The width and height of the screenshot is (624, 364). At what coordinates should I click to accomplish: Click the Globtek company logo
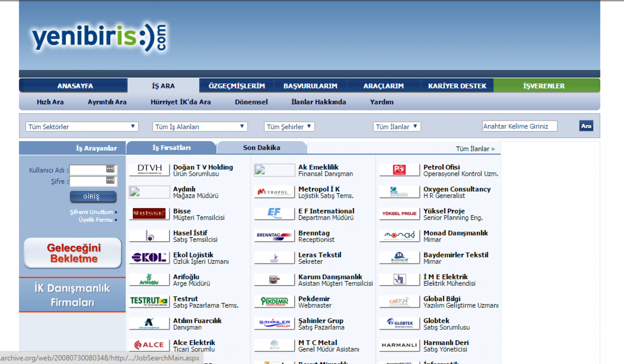click(x=399, y=323)
